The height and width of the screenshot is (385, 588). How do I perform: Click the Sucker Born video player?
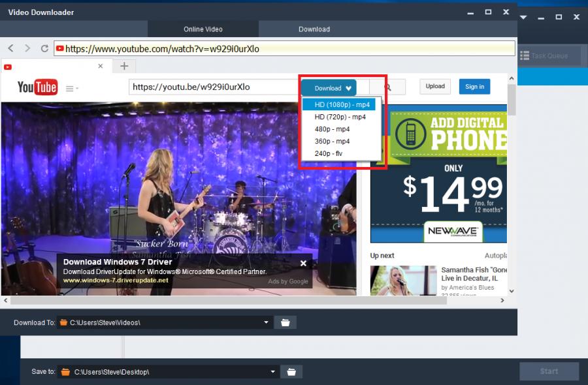(x=178, y=199)
